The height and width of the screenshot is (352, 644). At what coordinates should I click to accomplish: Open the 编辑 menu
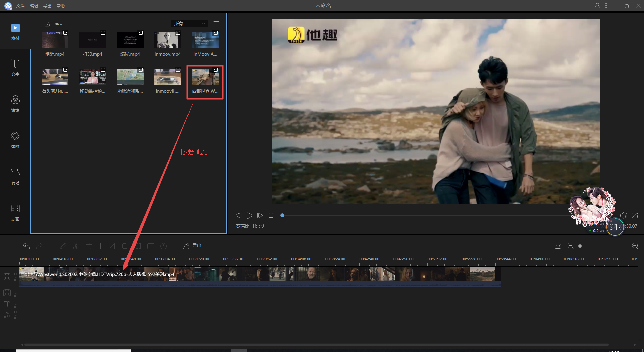[x=34, y=6]
